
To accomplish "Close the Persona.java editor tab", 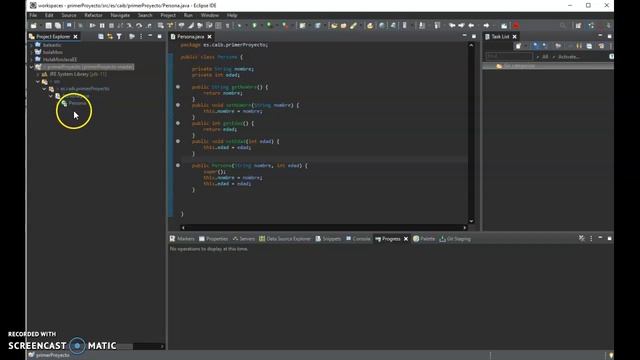I will coord(210,37).
